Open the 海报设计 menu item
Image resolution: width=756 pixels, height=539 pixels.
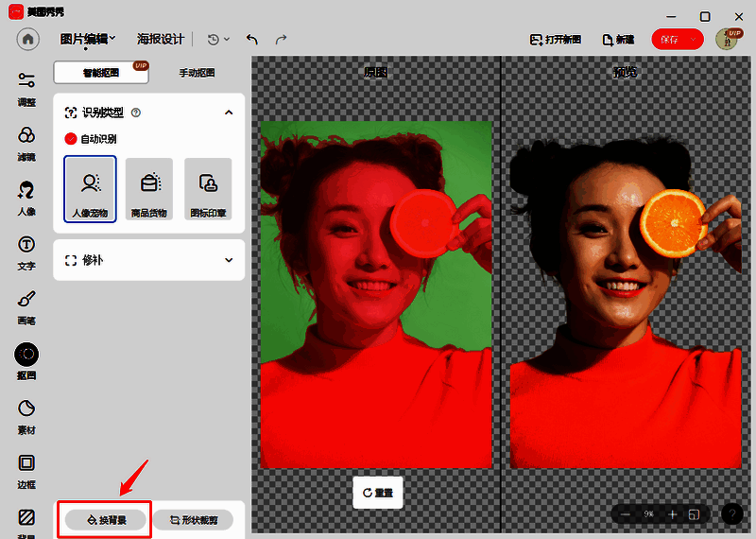tap(160, 40)
